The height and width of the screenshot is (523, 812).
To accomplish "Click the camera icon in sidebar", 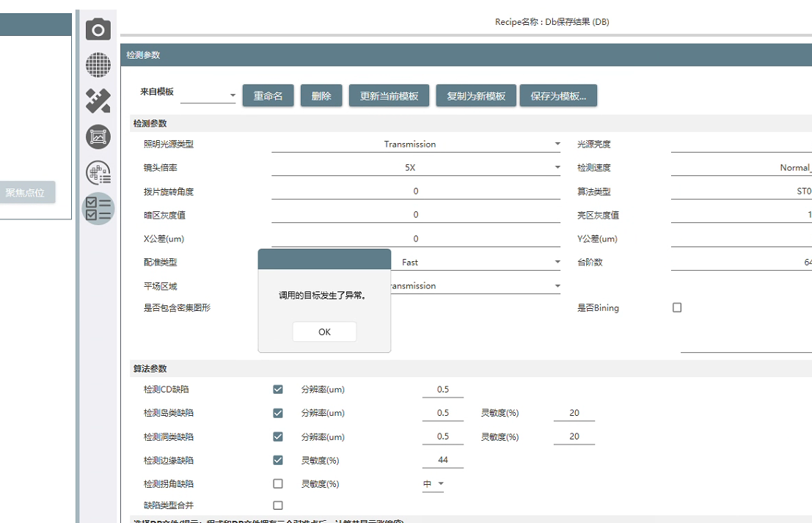I will coord(98,30).
